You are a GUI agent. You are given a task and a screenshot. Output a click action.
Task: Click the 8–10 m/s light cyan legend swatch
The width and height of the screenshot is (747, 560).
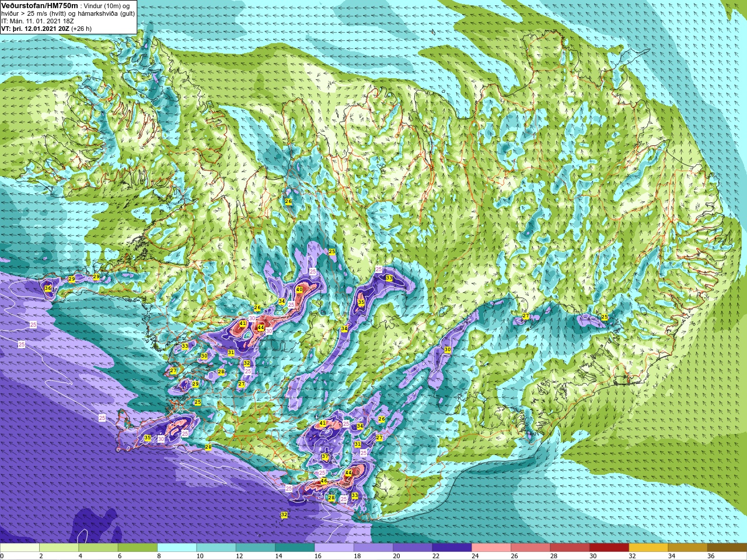(177, 548)
